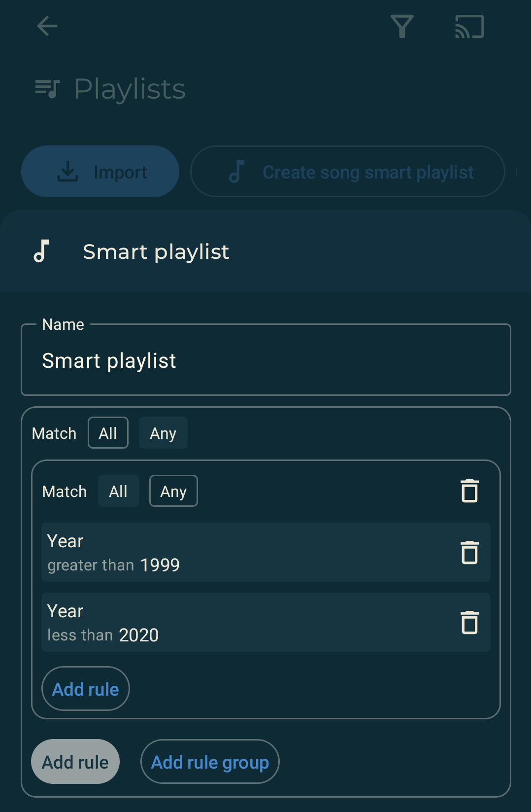Screen dimensions: 531x812
Task: Set outer Match to All
Action: tap(108, 433)
